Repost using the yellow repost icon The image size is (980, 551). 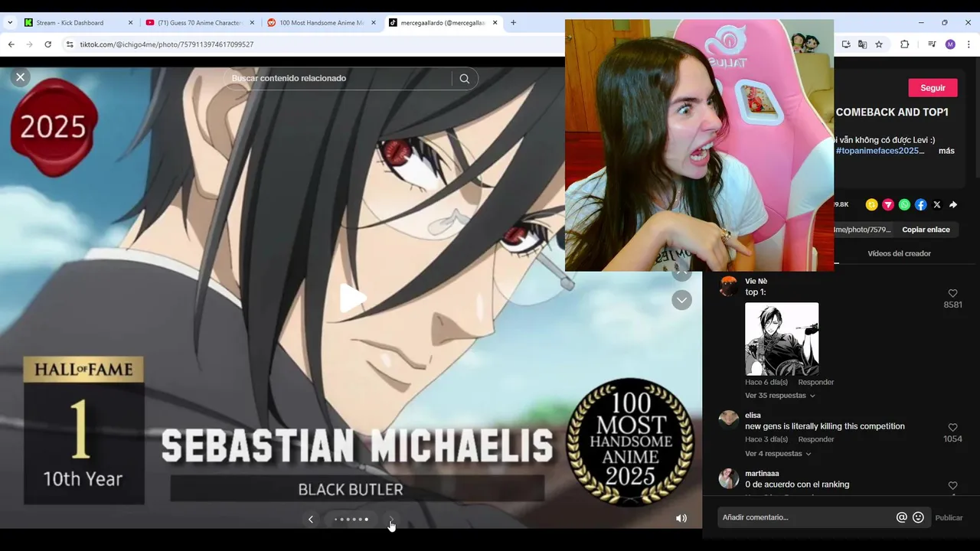871,204
